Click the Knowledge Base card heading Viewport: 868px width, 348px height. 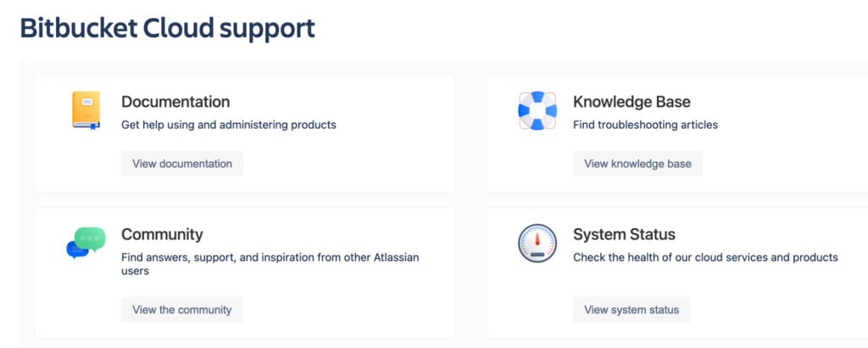[632, 102]
